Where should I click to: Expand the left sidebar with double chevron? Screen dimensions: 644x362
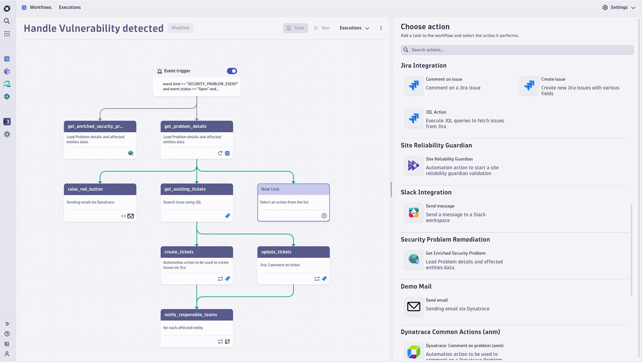click(x=7, y=324)
